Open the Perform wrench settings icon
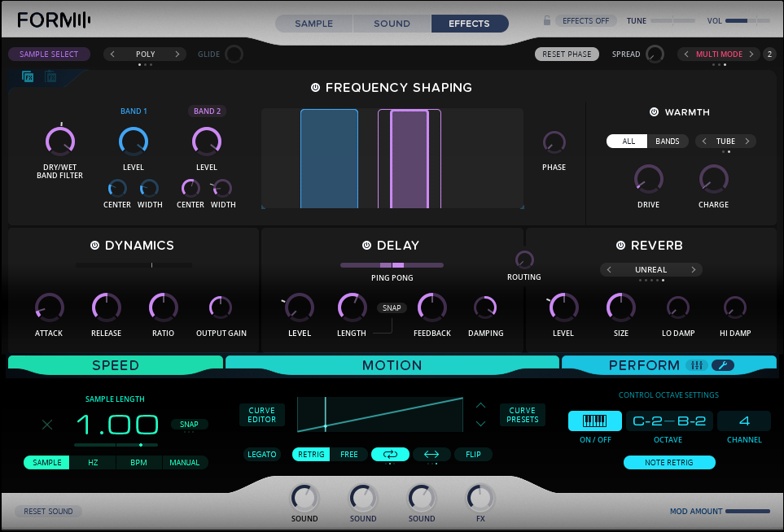This screenshot has width=784, height=532. 722,365
